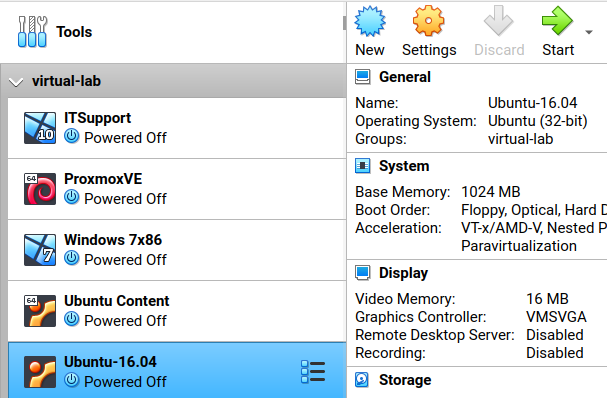Select the ProxmoxVE virtual machine

177,189
